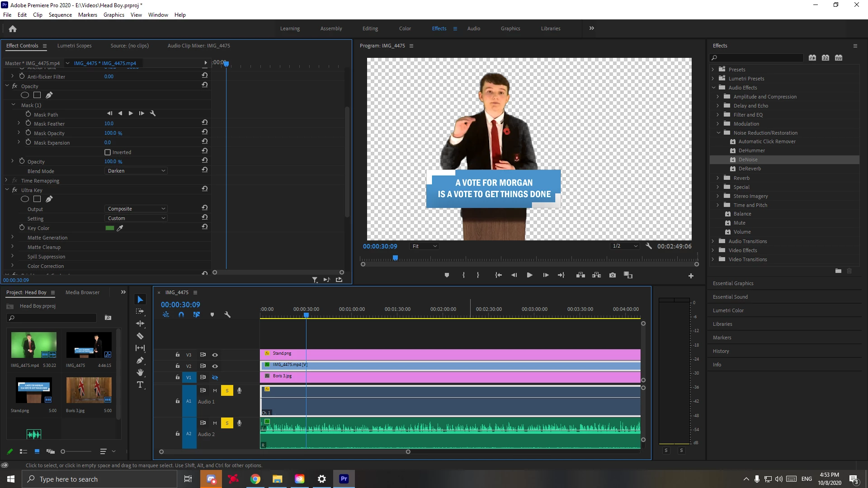Select the Razor tool
The image size is (868, 488).
tap(140, 336)
